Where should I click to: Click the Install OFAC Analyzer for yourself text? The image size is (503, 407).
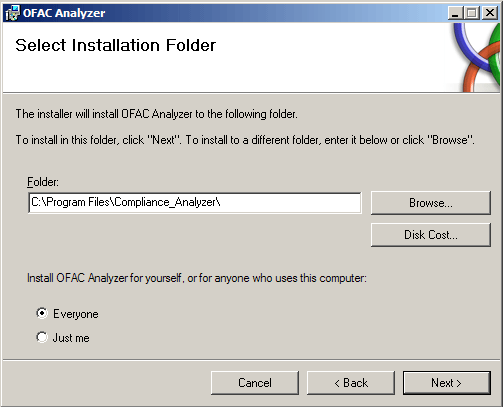click(197, 278)
